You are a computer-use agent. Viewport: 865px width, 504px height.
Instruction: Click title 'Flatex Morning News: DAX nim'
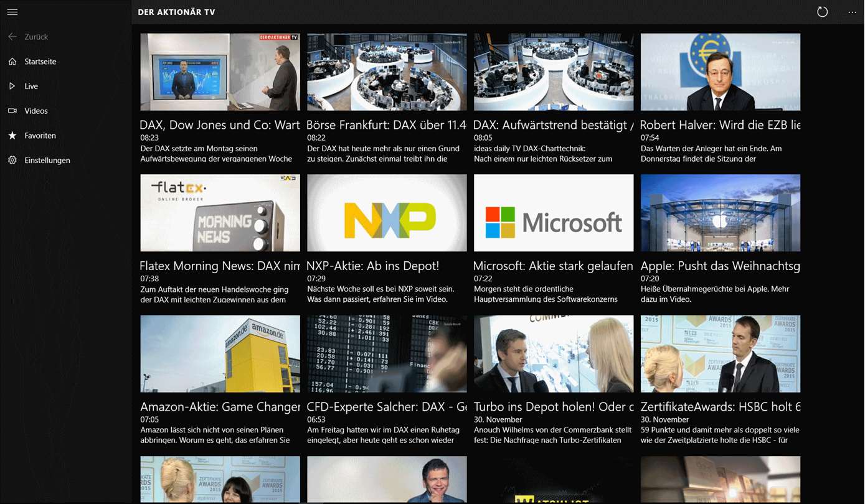pyautogui.click(x=220, y=266)
